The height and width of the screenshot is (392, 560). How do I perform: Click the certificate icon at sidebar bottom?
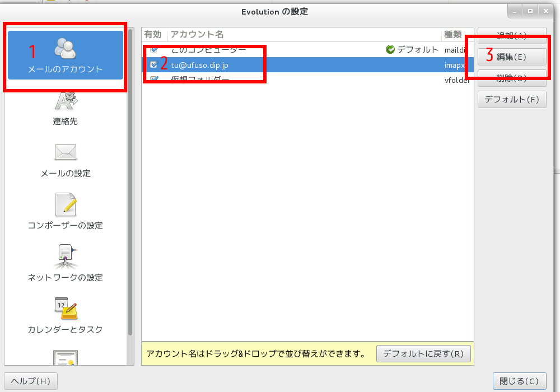tap(66, 357)
